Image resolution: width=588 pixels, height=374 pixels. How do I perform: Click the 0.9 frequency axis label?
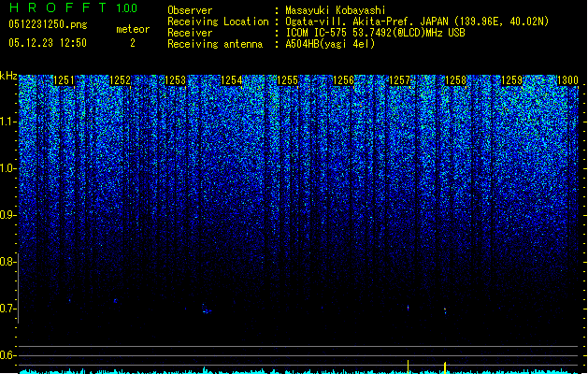point(8,215)
